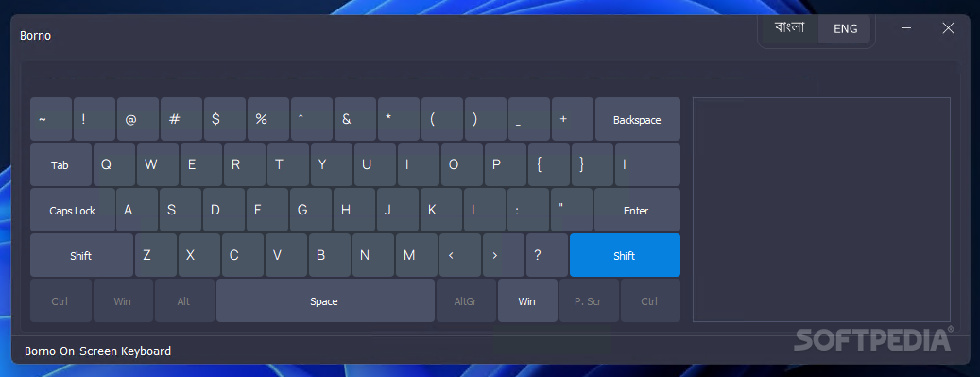Tap the ) close parenthesis key
The height and width of the screenshot is (377, 980).
pyautogui.click(x=486, y=119)
